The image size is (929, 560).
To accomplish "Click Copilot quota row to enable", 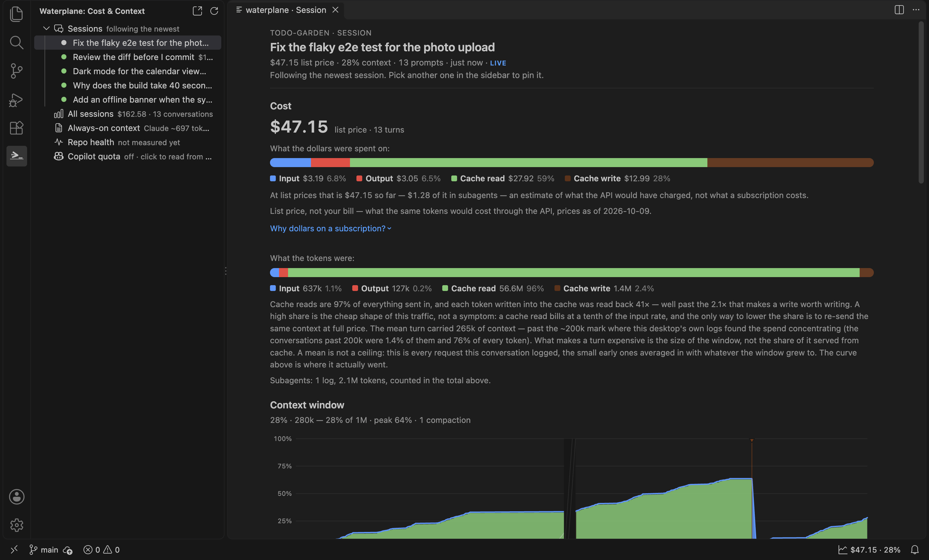I will (128, 156).
